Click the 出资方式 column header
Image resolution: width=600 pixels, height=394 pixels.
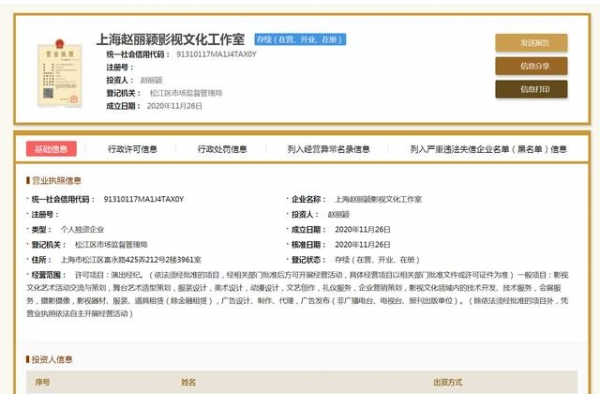click(447, 382)
